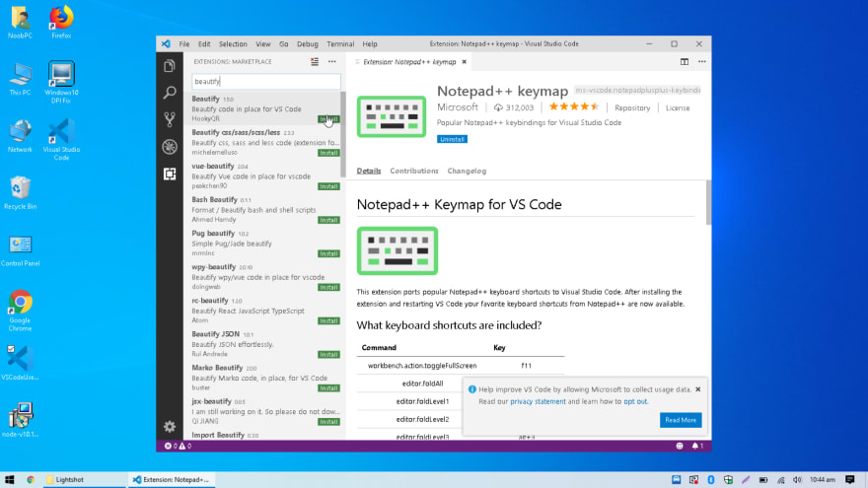868x488 pixels.
Task: Open the opt out link
Action: click(x=635, y=401)
